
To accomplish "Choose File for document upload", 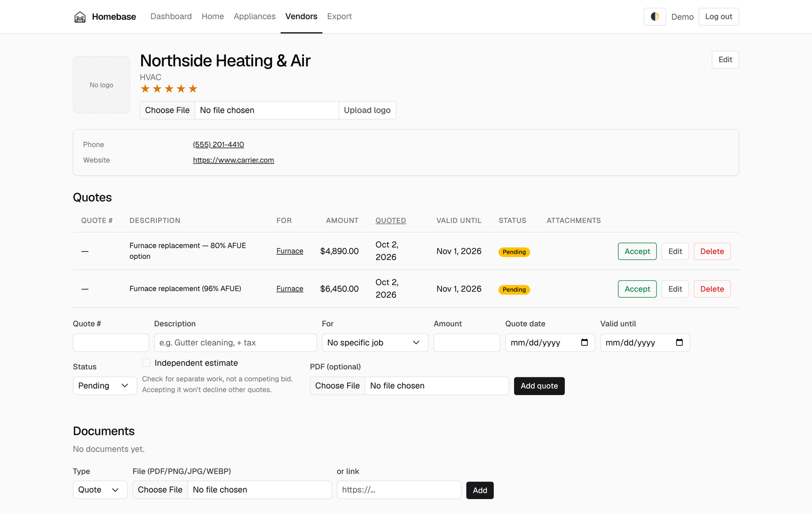I will pyautogui.click(x=160, y=490).
